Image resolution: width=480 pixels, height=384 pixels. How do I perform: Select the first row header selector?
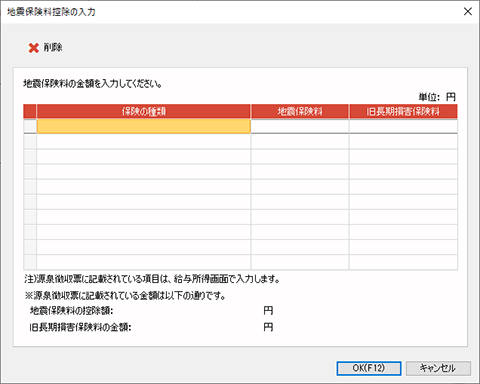click(x=30, y=126)
